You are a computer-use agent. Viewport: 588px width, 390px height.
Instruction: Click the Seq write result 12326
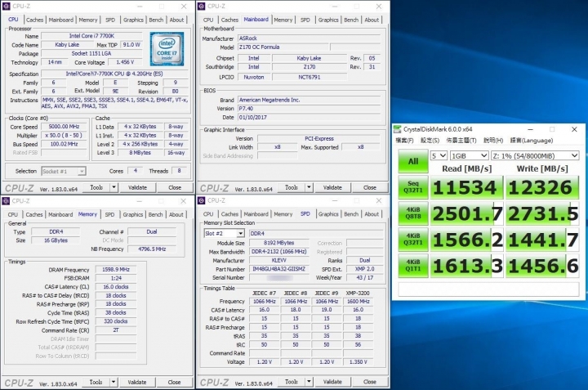point(542,187)
